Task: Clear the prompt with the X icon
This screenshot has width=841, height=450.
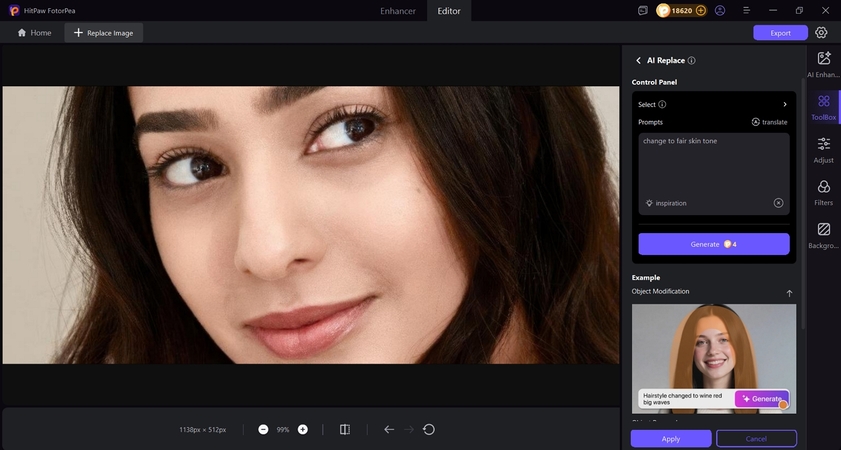Action: pyautogui.click(x=778, y=203)
